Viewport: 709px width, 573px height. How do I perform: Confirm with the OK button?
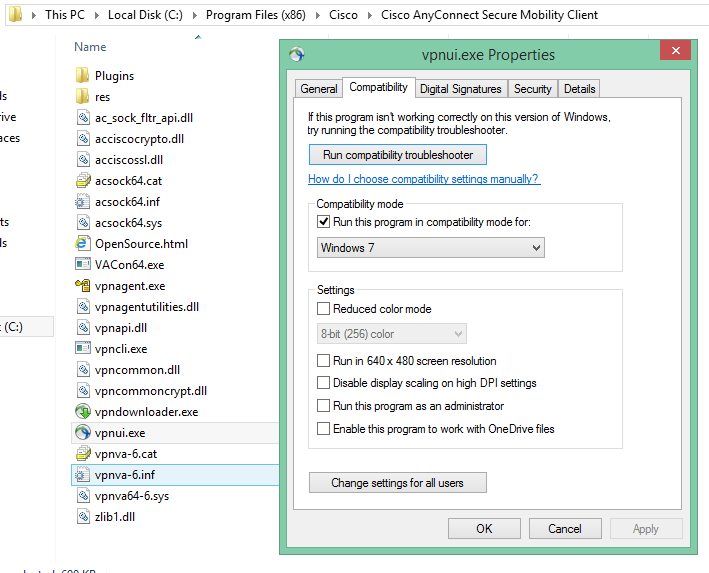point(484,528)
